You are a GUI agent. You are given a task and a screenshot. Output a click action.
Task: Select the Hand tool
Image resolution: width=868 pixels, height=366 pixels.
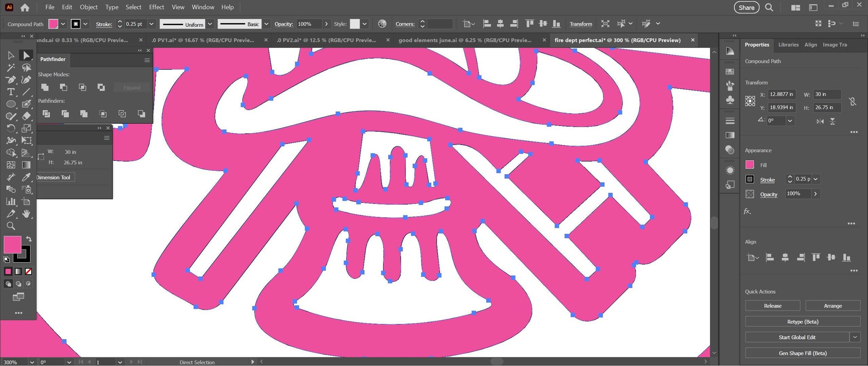pos(26,214)
